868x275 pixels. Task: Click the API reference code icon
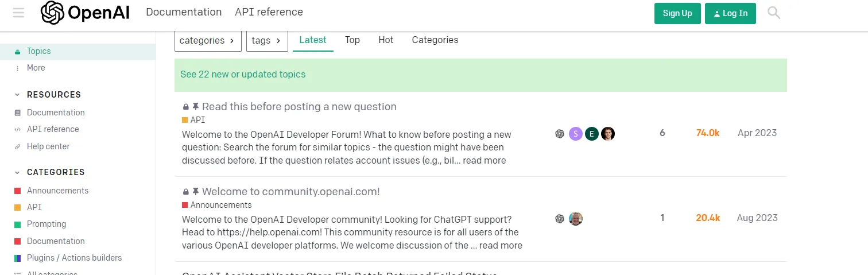[x=17, y=130]
